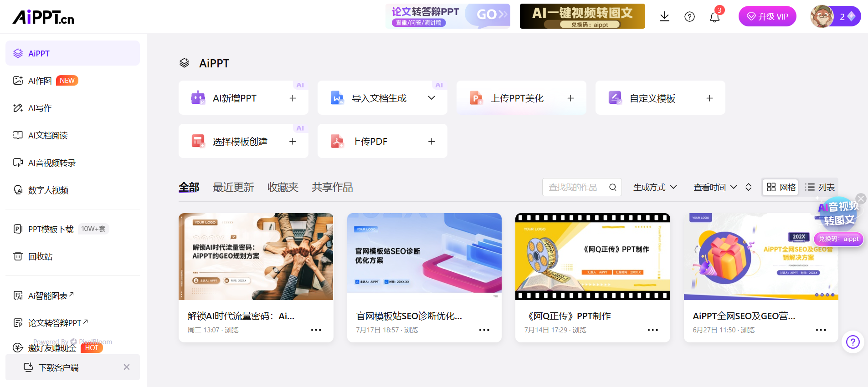Open the 官网模板站SEO诊断优化方案 thumbnail
Screen dimensions: 868x387
pyautogui.click(x=424, y=256)
